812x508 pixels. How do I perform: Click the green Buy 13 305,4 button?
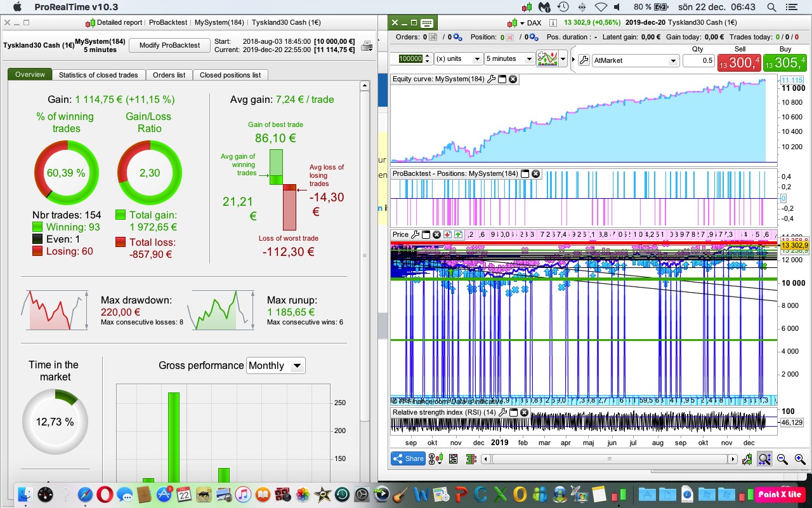785,62
